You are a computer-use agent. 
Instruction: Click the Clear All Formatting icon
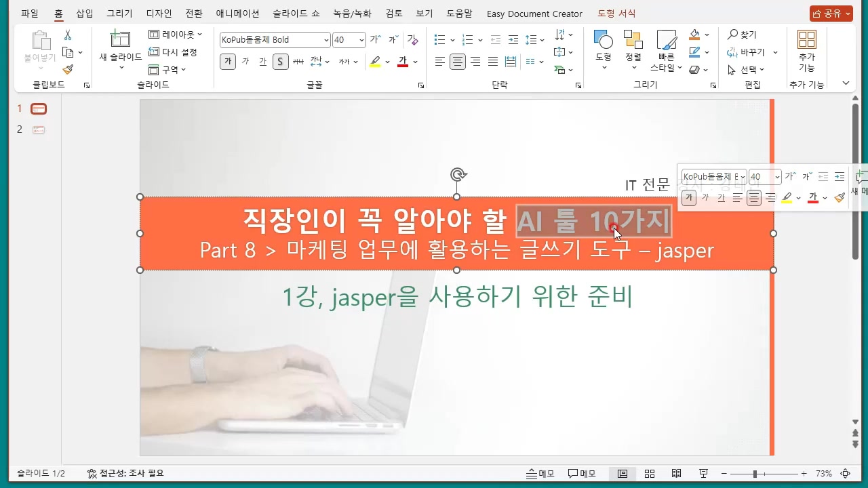point(412,40)
